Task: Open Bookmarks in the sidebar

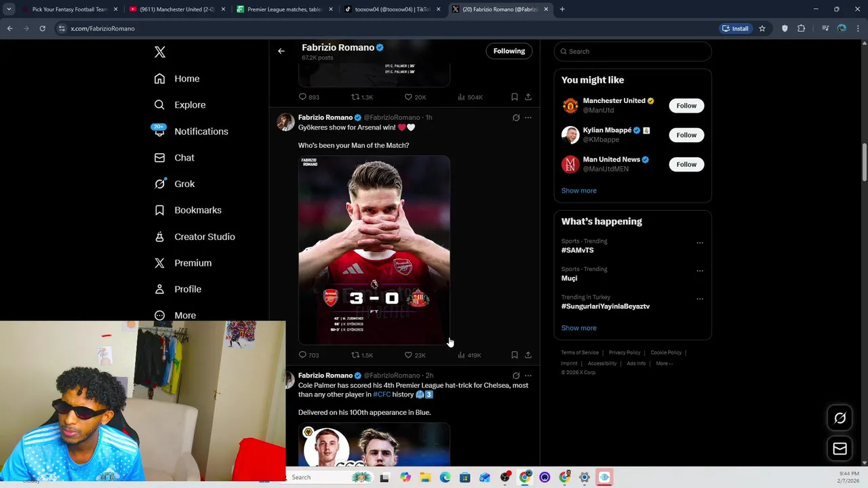Action: click(x=188, y=210)
